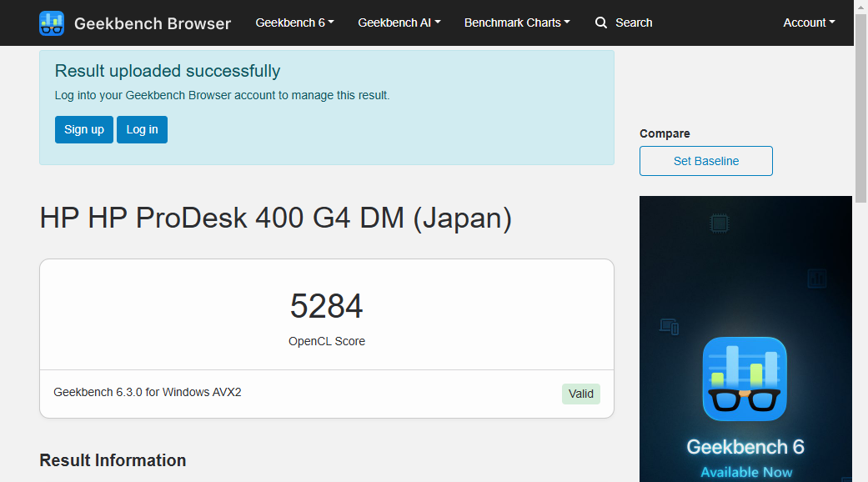Click the Search magnifier icon
The width and height of the screenshot is (868, 482).
[x=600, y=23]
